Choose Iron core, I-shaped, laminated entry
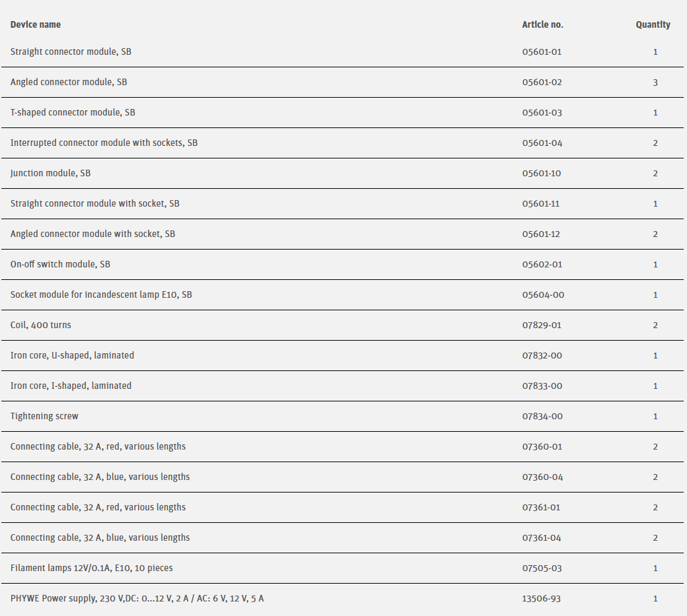The width and height of the screenshot is (687, 616). pos(71,386)
